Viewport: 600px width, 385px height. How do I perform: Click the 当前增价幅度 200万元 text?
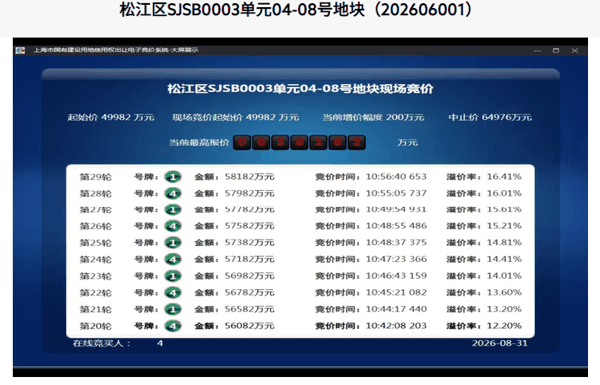point(373,117)
